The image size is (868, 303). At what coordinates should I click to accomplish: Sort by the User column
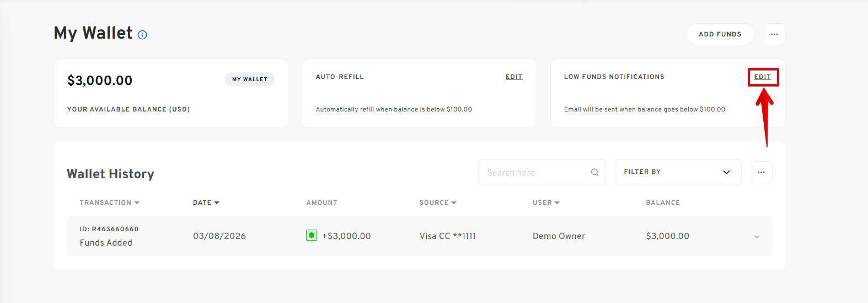tap(545, 203)
